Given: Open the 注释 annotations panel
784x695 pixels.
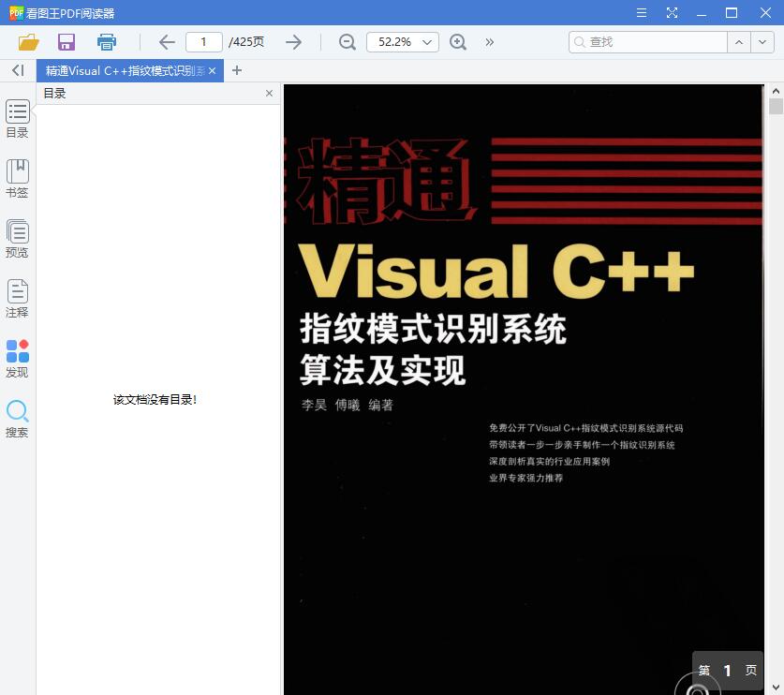Looking at the screenshot, I should (18, 299).
